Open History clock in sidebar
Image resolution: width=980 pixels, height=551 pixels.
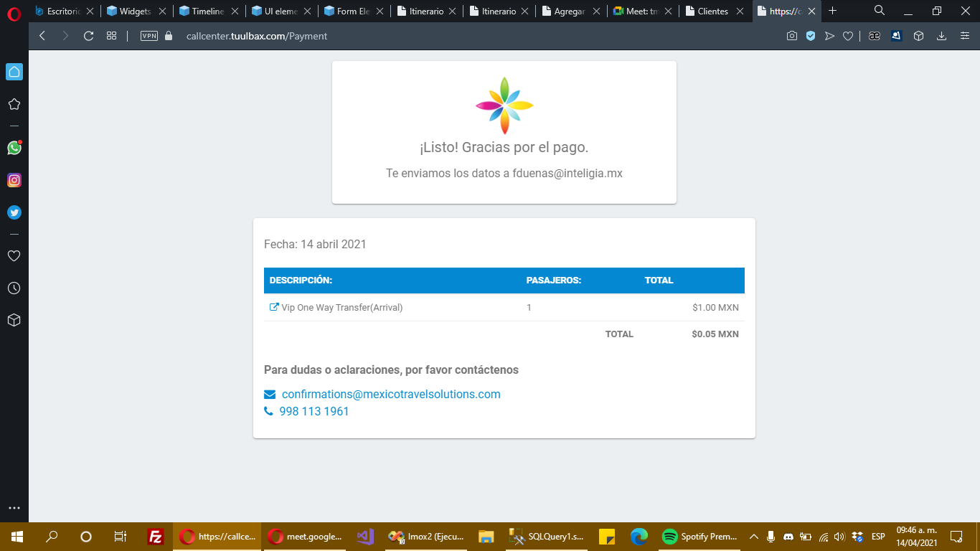pos(14,288)
